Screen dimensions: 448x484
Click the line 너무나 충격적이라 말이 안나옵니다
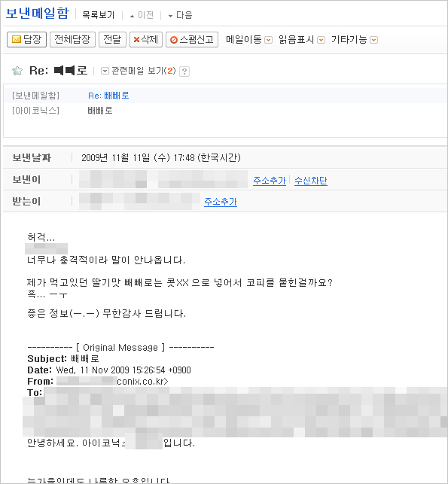pos(106,260)
